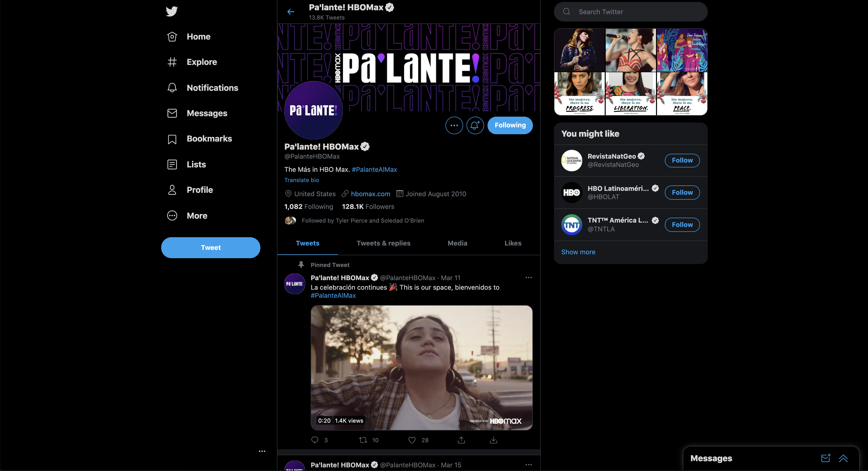Compose new message icon in Messages drawer

825,458
